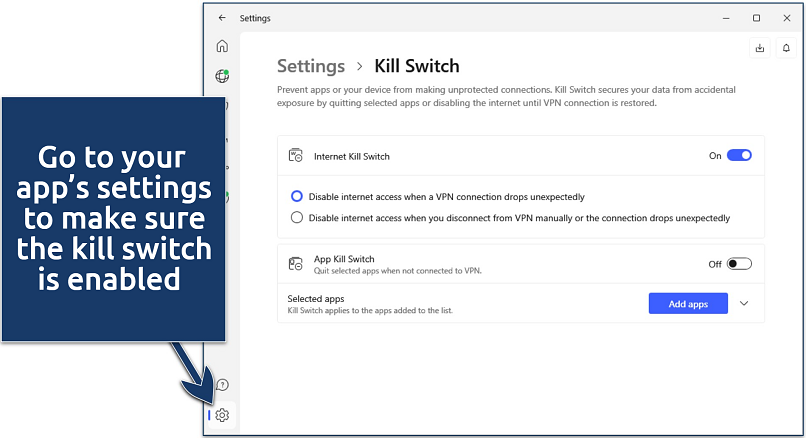Click the Settings window title text
This screenshot has height=438, width=806.
tap(255, 18)
